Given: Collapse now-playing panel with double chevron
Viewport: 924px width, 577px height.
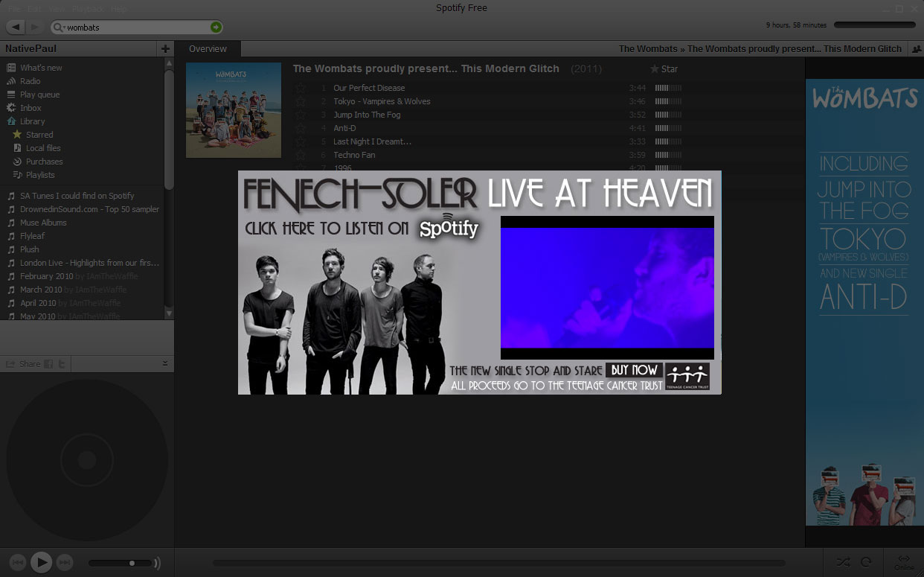Looking at the screenshot, I should 165,364.
